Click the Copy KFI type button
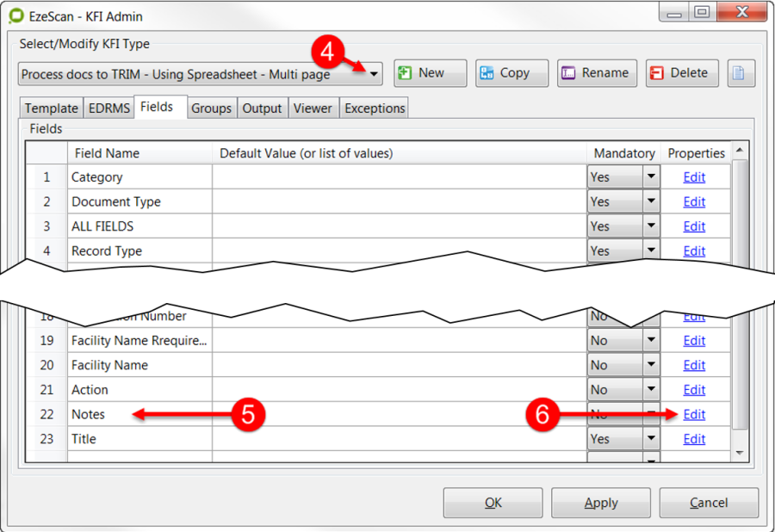The image size is (775, 532). (x=512, y=73)
